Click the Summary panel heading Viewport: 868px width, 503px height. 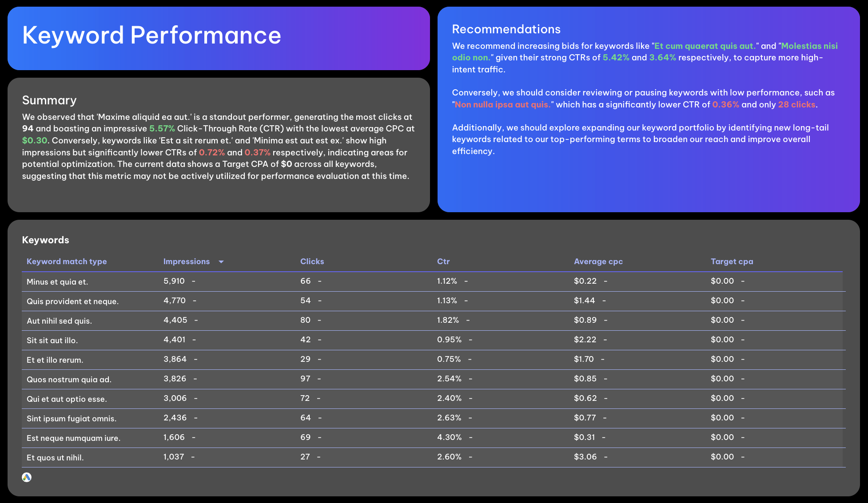pyautogui.click(x=49, y=100)
